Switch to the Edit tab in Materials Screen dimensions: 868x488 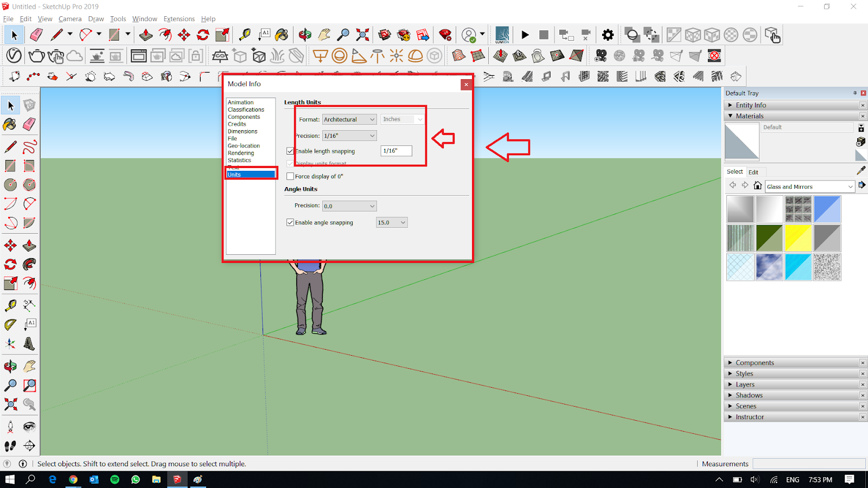[754, 172]
